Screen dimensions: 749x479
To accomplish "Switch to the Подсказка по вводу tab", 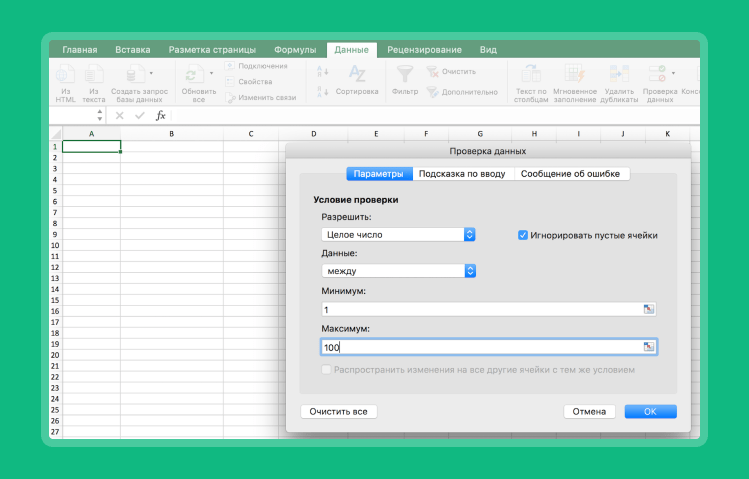I will 462,174.
